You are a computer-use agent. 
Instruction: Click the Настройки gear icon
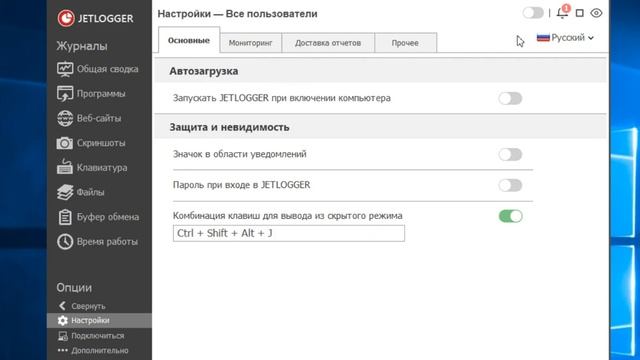tap(62, 320)
